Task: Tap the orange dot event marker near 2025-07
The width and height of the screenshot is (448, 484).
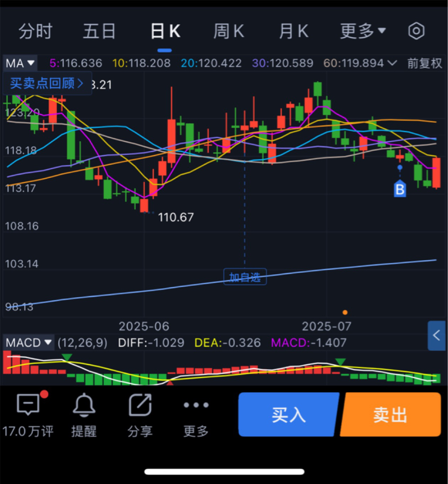Action: point(345,312)
